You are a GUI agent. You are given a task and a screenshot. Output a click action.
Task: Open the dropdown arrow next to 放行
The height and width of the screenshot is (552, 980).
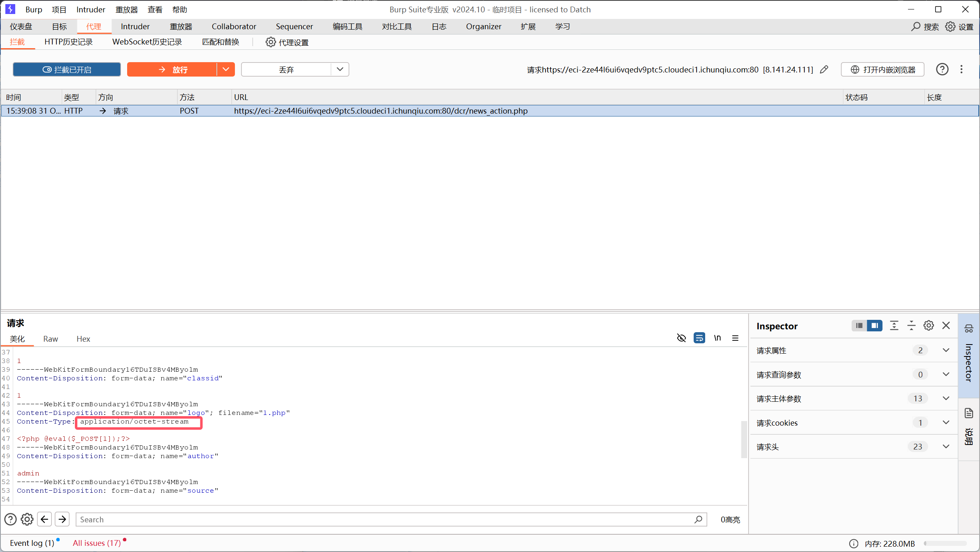click(x=226, y=69)
